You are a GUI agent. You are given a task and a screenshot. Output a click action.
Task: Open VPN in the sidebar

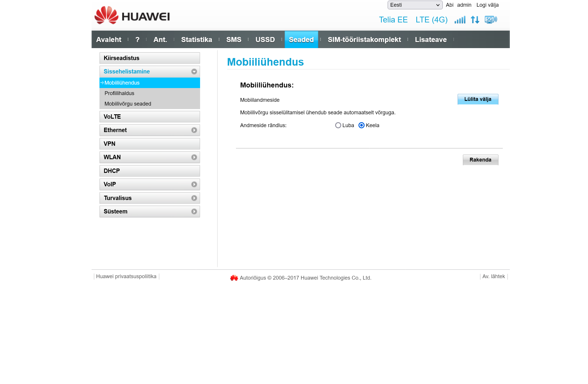click(150, 144)
